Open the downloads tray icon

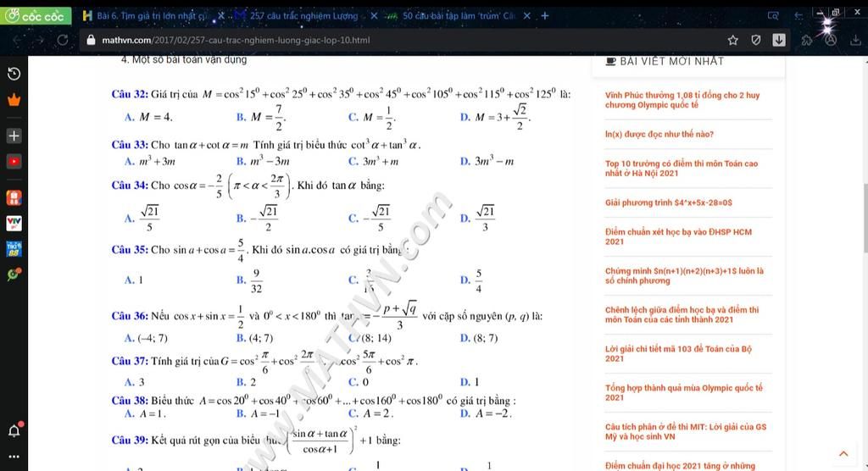[856, 40]
